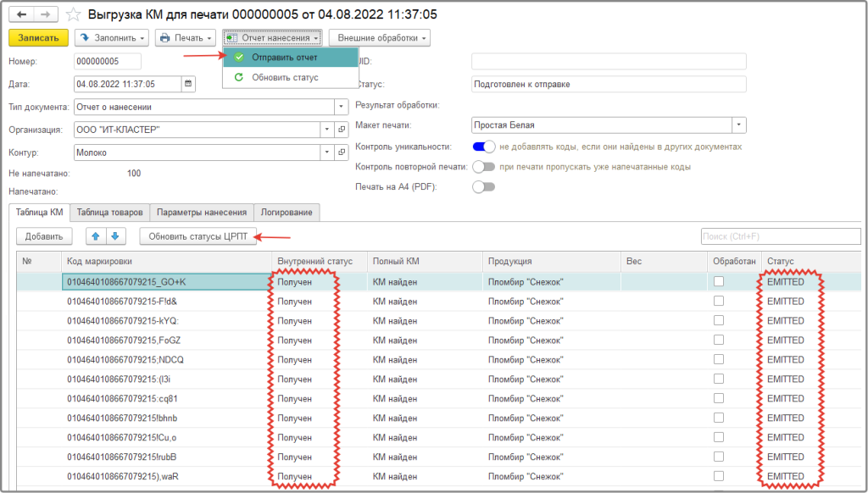Go back with the left arrow
This screenshot has height=493, width=868.
coord(21,14)
